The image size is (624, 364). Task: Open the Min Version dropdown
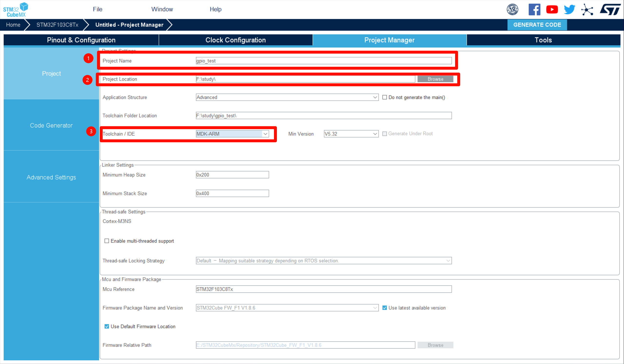pos(351,134)
